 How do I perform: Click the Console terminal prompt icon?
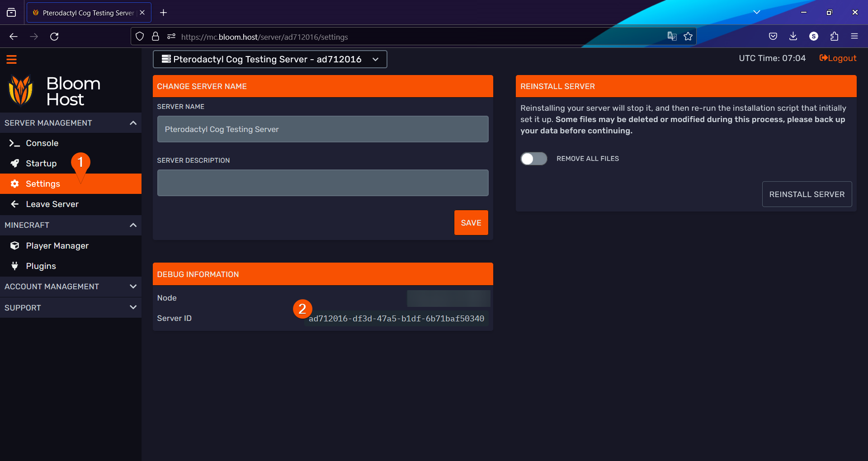pos(14,143)
